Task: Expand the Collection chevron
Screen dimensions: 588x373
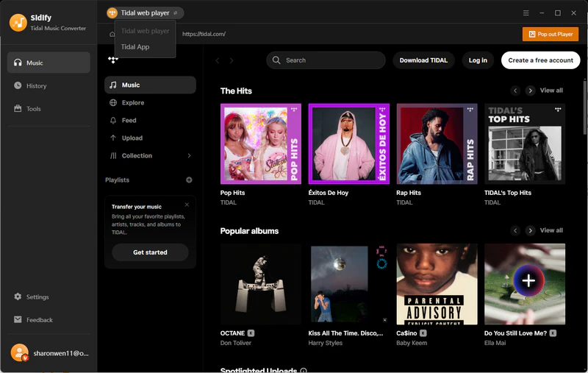Action: 189,155
